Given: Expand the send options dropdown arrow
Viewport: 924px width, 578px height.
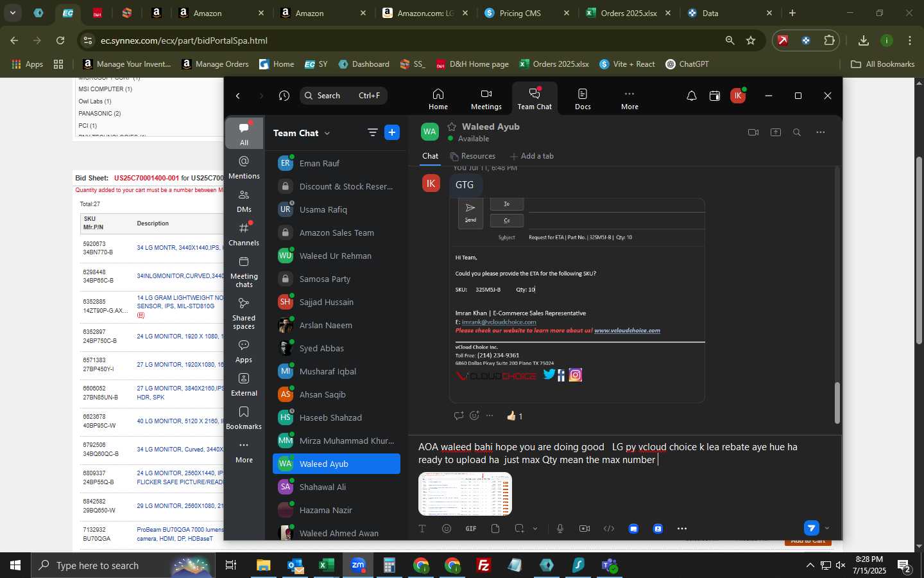Looking at the screenshot, I should tap(827, 528).
